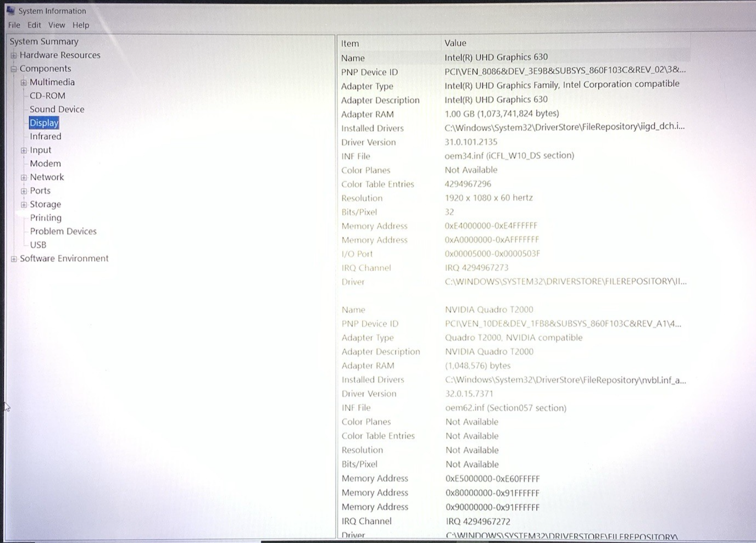Image resolution: width=756 pixels, height=543 pixels.
Task: Expand the Hardware Resources node
Action: click(x=14, y=55)
